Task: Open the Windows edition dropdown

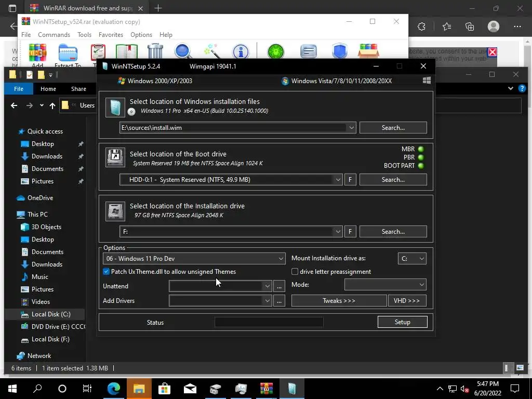Action: coord(194,259)
